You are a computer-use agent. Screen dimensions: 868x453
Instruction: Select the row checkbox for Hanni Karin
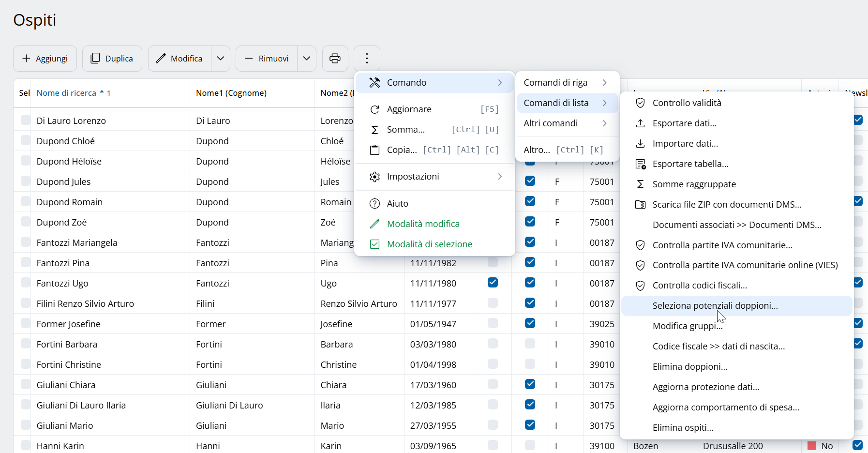pos(26,445)
